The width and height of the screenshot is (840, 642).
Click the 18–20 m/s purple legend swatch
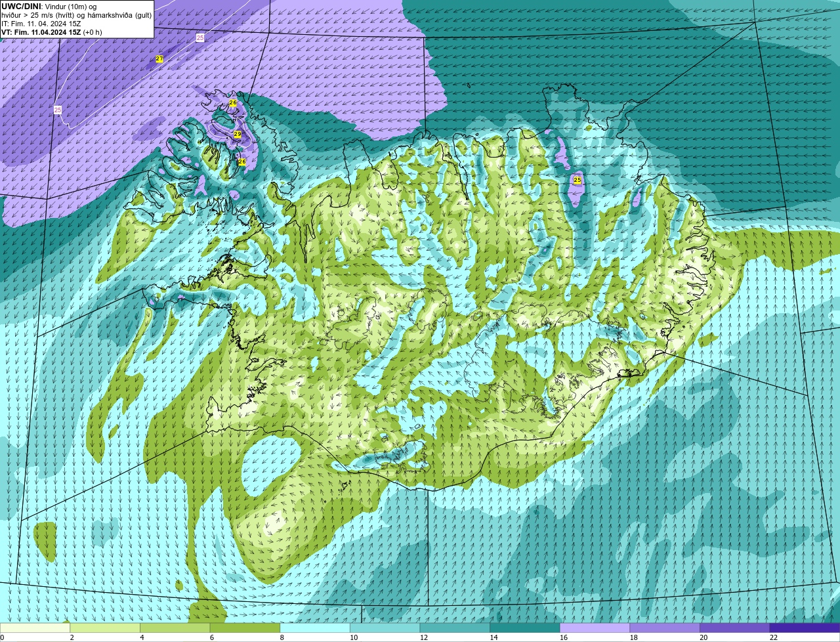[x=665, y=628]
